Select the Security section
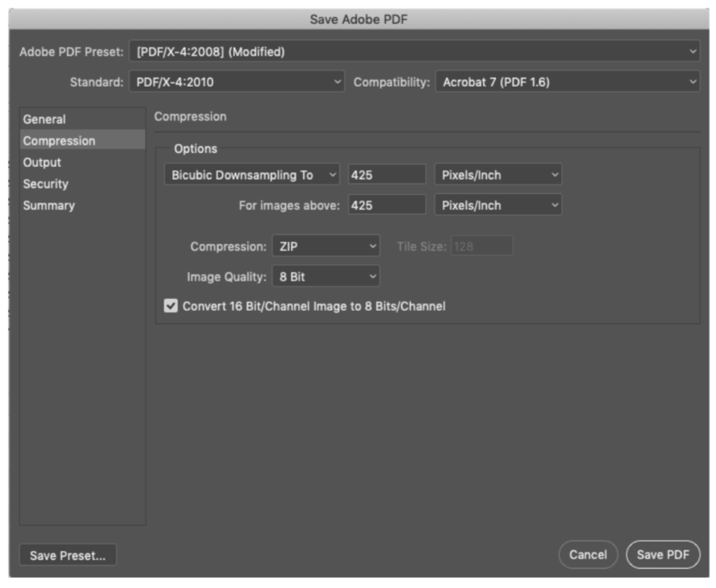The image size is (716, 588). pyautogui.click(x=82, y=184)
